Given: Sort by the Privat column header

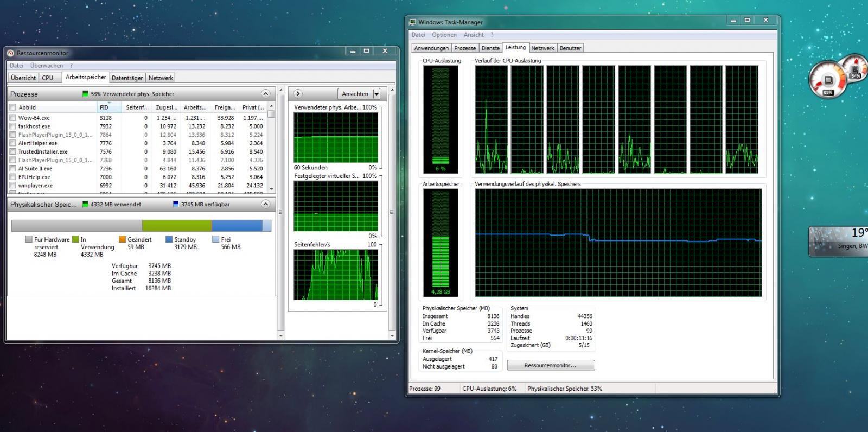Looking at the screenshot, I should tap(253, 107).
